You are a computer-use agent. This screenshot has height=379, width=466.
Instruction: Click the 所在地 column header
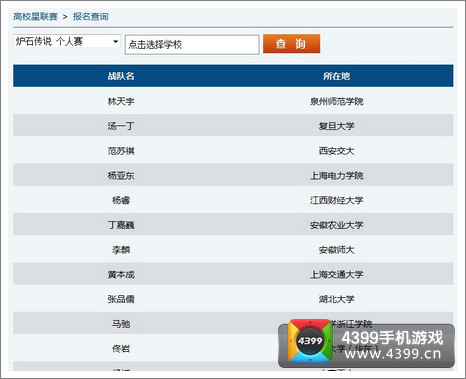point(337,76)
